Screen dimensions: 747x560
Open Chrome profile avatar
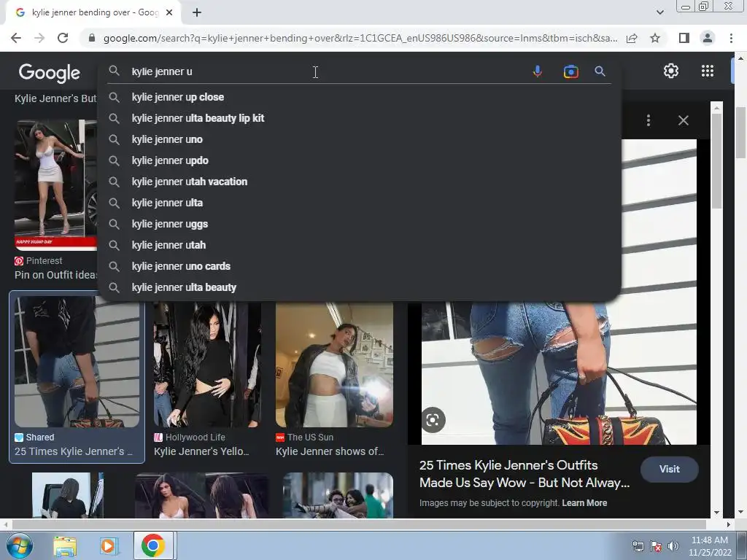click(x=708, y=38)
